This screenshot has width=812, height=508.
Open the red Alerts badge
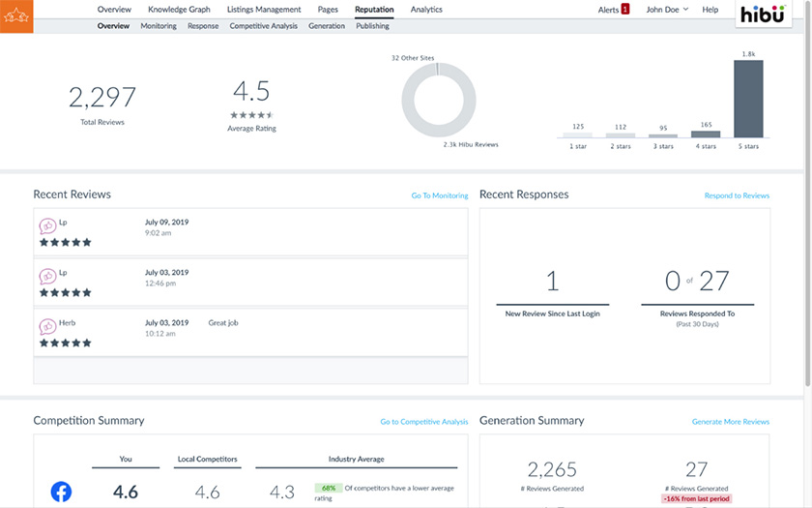click(x=625, y=10)
